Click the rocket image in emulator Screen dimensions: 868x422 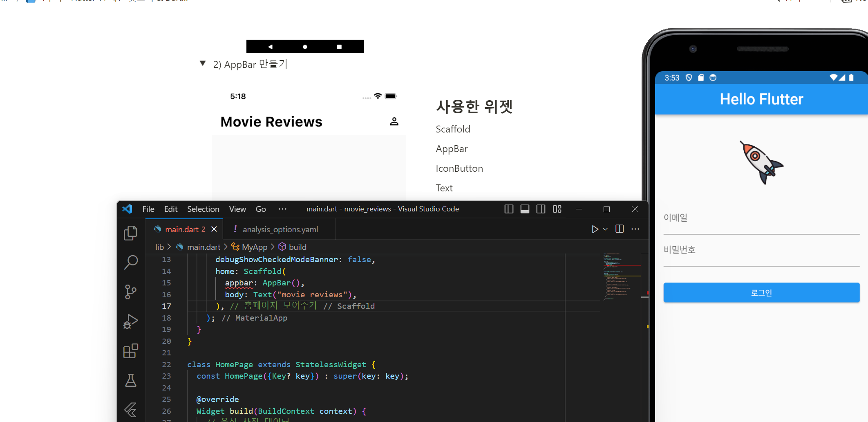tap(761, 163)
